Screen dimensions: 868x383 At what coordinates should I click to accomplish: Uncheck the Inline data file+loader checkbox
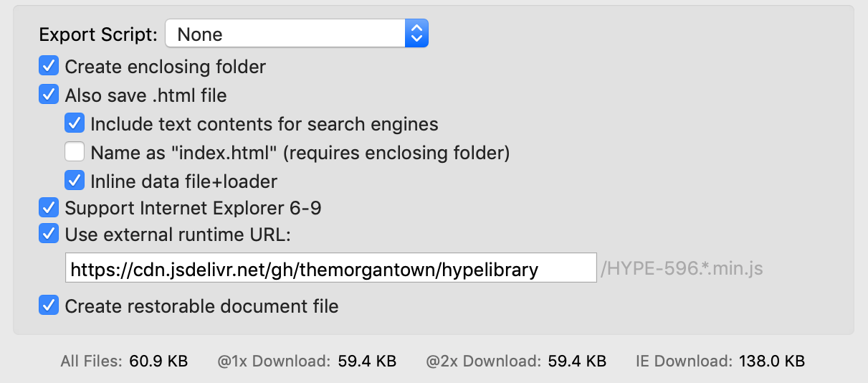pyautogui.click(x=75, y=181)
